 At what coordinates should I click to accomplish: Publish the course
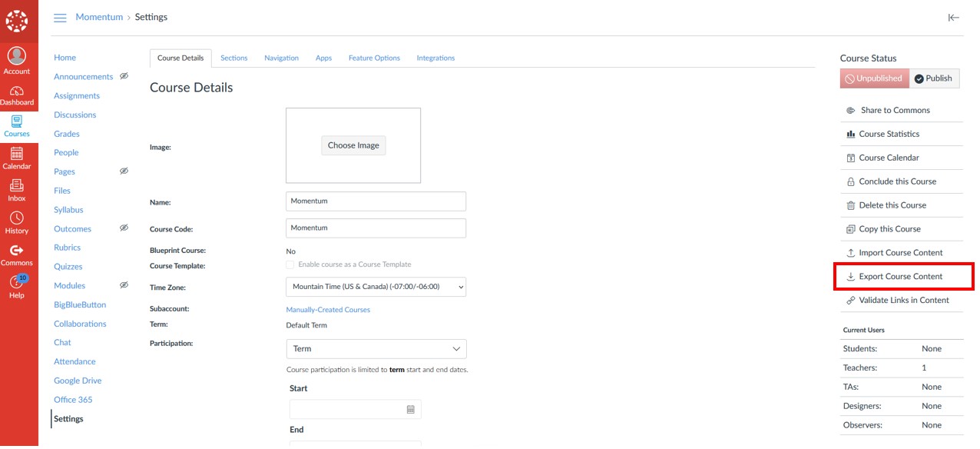point(934,78)
